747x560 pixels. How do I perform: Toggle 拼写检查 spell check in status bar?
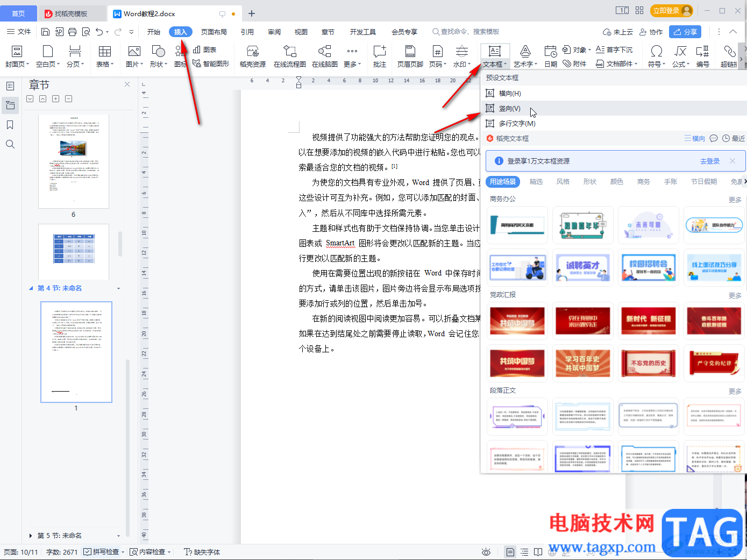pos(103,552)
